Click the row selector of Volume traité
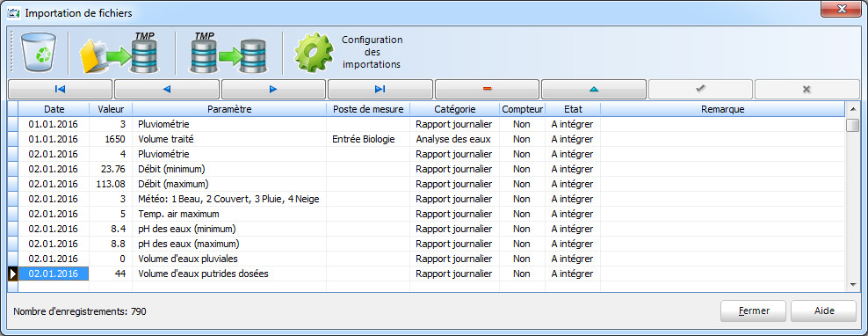The height and width of the screenshot is (336, 868). [12, 139]
